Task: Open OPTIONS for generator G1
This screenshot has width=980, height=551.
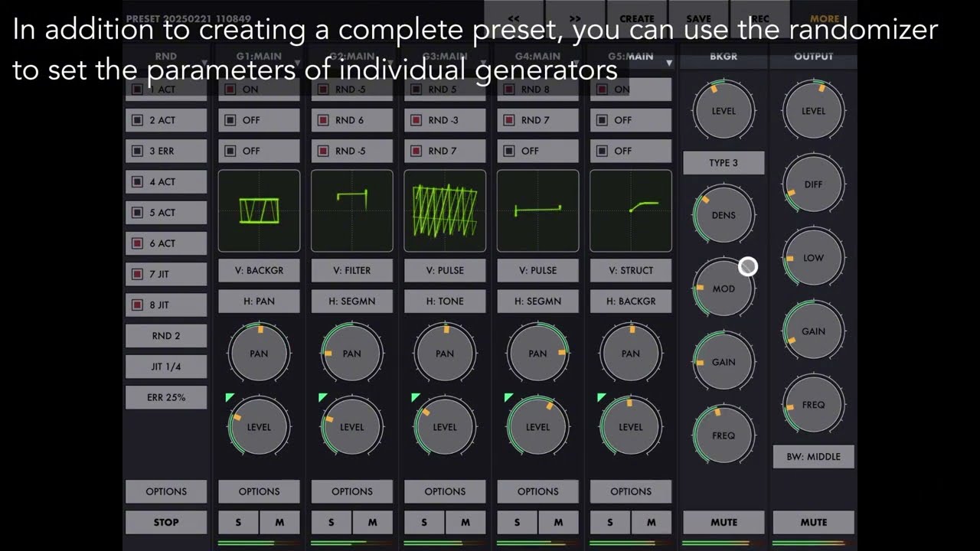Action: pos(259,491)
